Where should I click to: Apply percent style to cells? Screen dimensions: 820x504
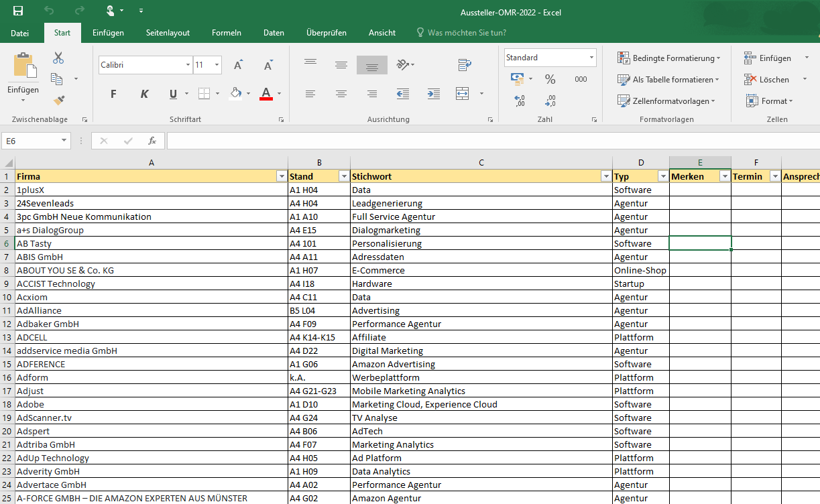550,79
